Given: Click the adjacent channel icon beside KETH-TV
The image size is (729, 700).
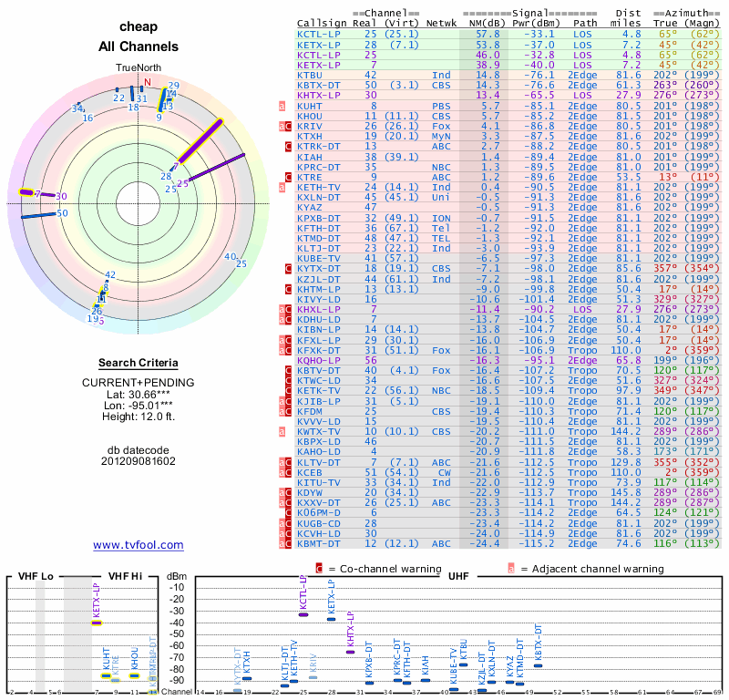Looking at the screenshot, I should tap(282, 188).
